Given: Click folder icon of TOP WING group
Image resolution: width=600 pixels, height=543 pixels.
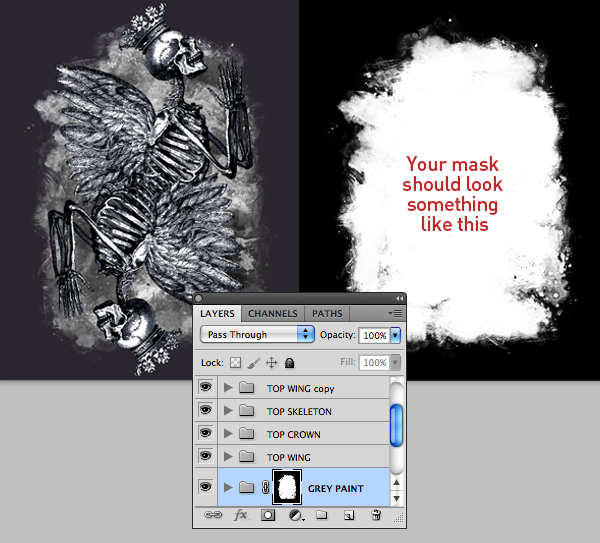Looking at the screenshot, I should (x=246, y=457).
